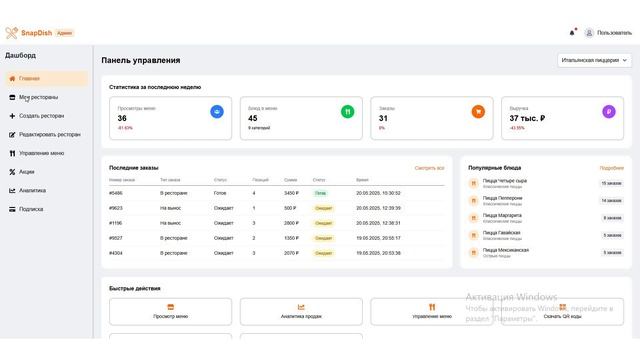This screenshot has height=360, width=640.
Task: Click the icon next to Пицца Маргарита
Action: pos(473,218)
